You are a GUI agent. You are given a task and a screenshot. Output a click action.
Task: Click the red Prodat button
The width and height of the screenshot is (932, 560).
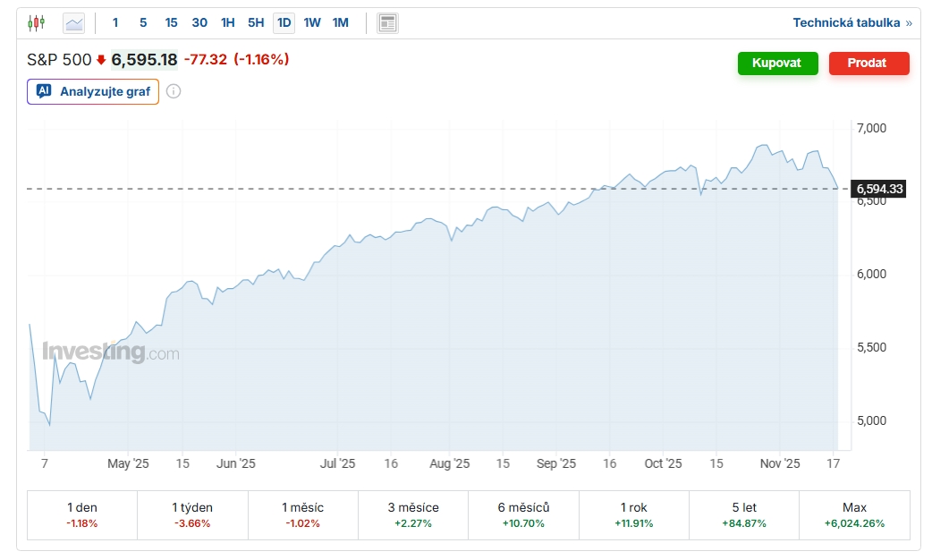(x=868, y=63)
